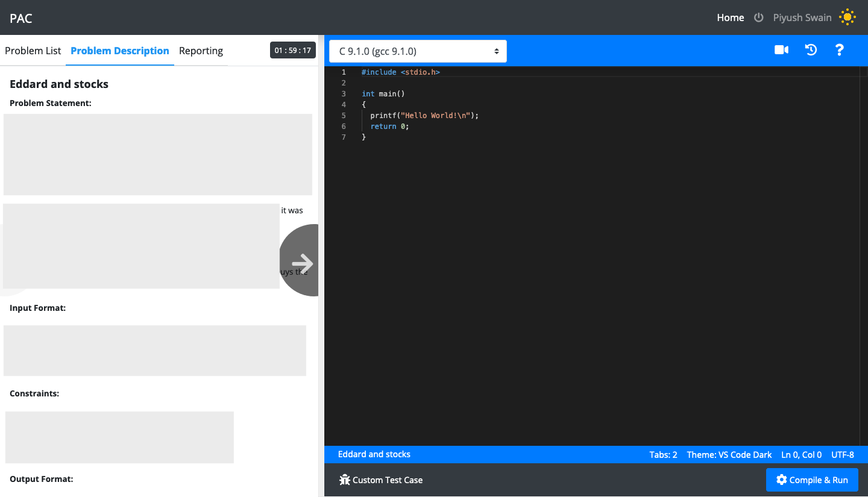Click the Home link in the header
868x497 pixels.
[x=730, y=17]
